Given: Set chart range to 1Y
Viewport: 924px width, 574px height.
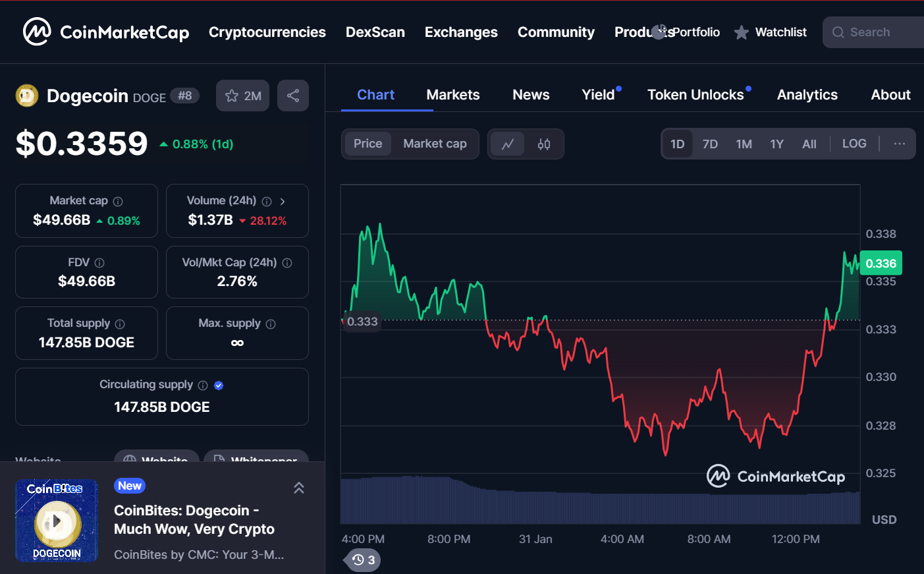Looking at the screenshot, I should [x=776, y=144].
